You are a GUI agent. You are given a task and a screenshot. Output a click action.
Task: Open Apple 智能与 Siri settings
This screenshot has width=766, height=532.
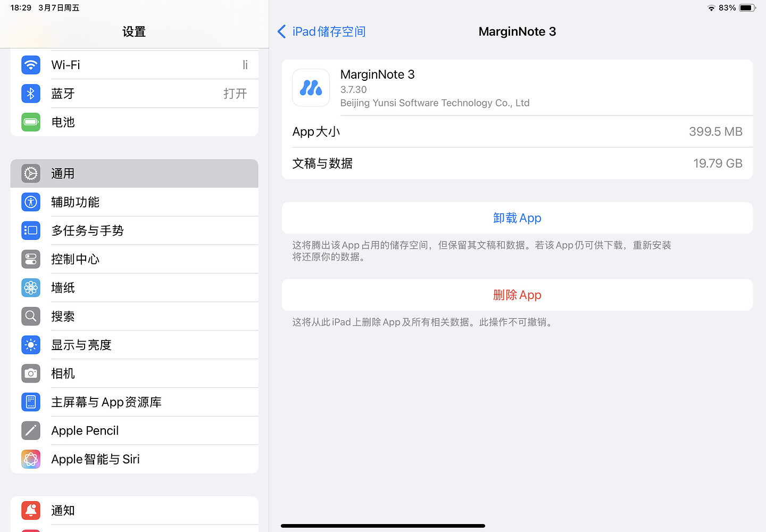point(134,459)
